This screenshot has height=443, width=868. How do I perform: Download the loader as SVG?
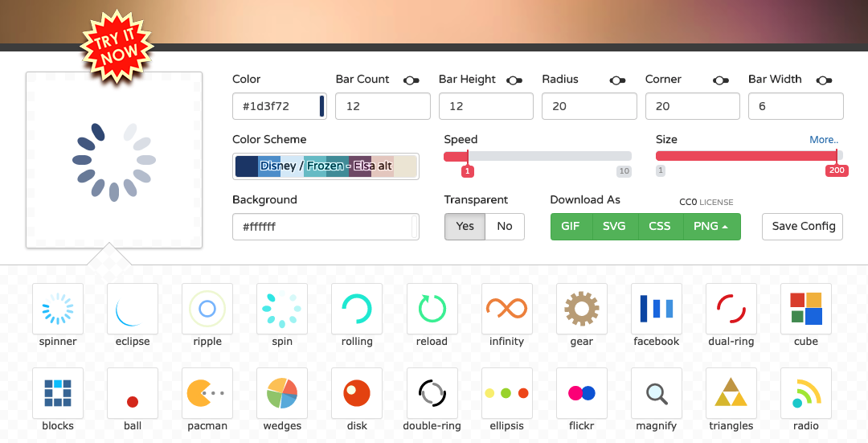pos(614,227)
